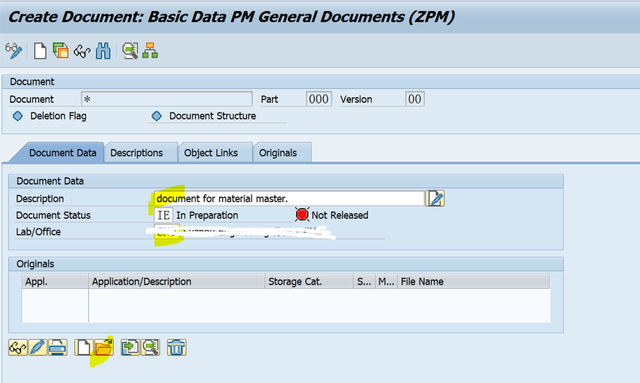Click the green Copy document toolbar icon
Screen dimensions: 640x383
coord(61,51)
